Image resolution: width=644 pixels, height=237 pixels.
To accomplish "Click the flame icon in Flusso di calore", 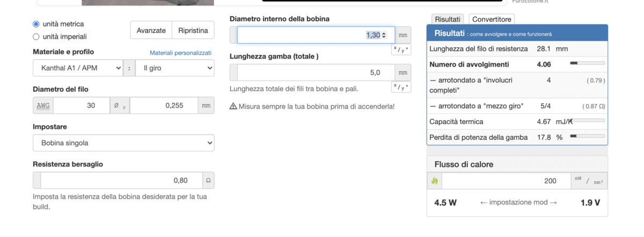I will (435, 181).
